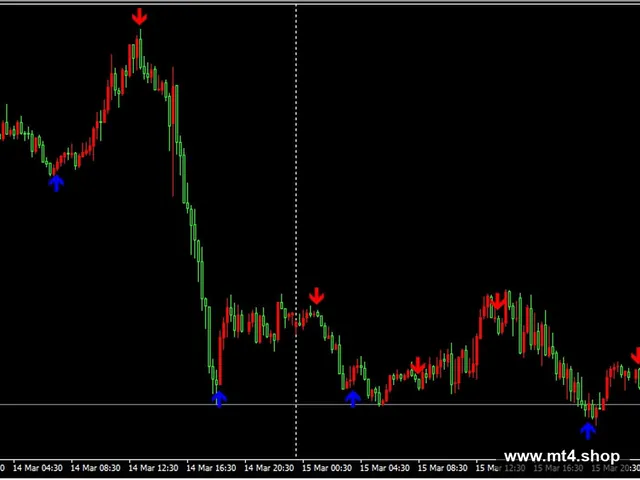Viewport: 640px width, 480px height.
Task: Click the '14 Mar 04:30' time label
Action: pyautogui.click(x=38, y=468)
